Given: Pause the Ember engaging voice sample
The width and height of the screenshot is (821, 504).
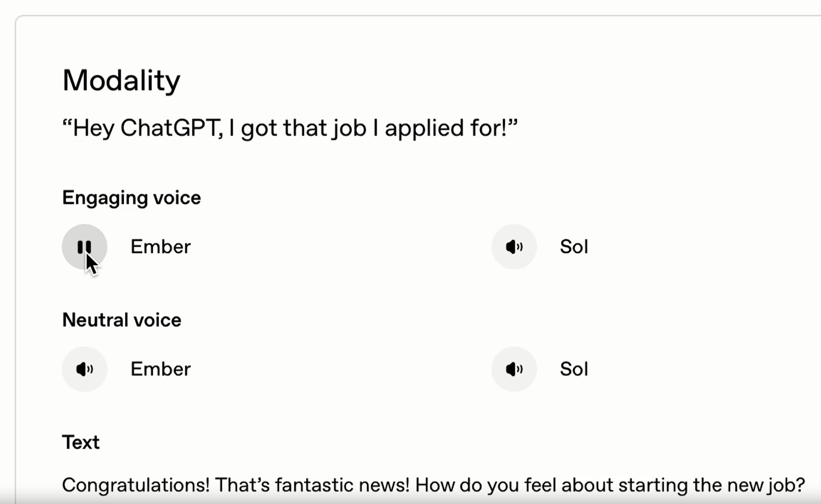Looking at the screenshot, I should [84, 246].
